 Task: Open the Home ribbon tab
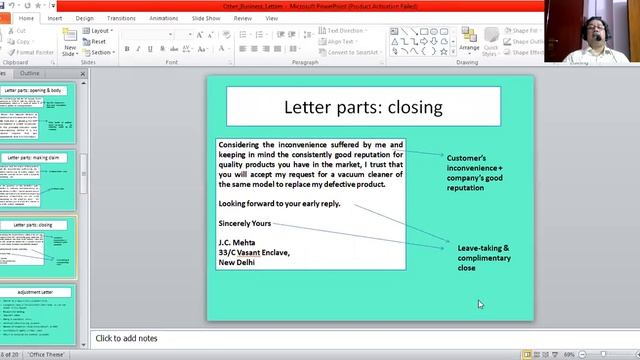click(26, 18)
